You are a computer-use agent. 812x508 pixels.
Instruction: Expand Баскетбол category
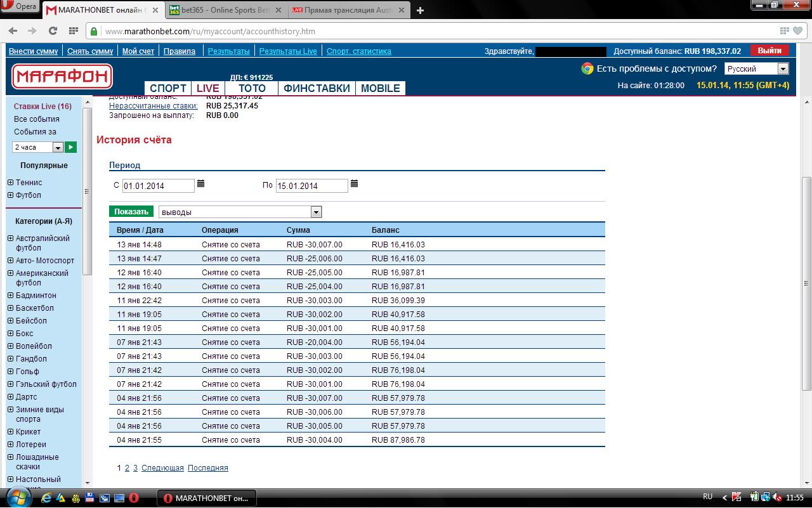10,308
